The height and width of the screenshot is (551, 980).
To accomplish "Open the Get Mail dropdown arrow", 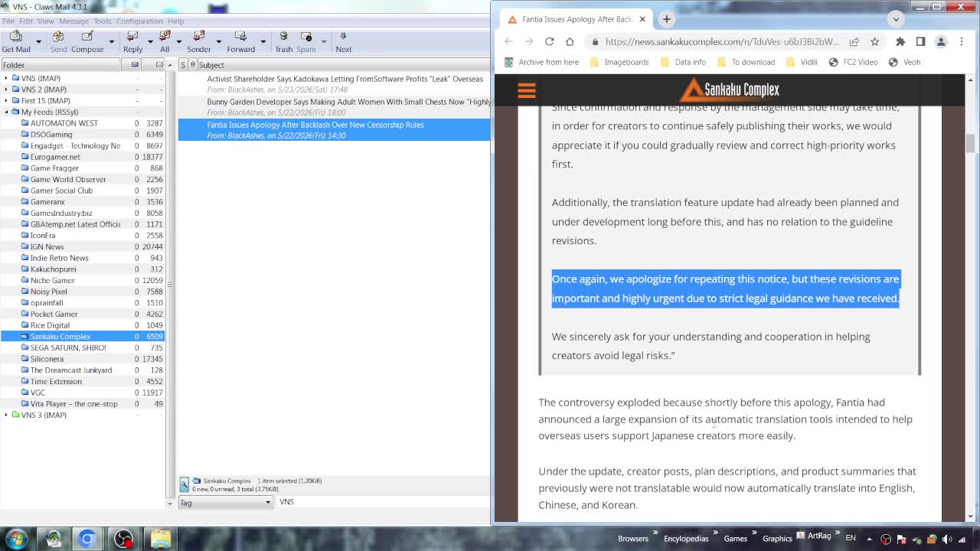I will 39,41.
